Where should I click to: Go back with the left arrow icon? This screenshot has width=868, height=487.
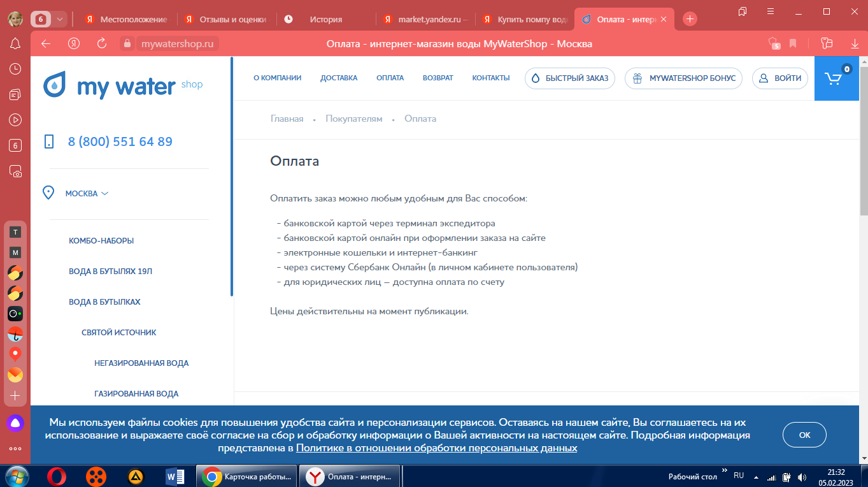[x=45, y=43]
